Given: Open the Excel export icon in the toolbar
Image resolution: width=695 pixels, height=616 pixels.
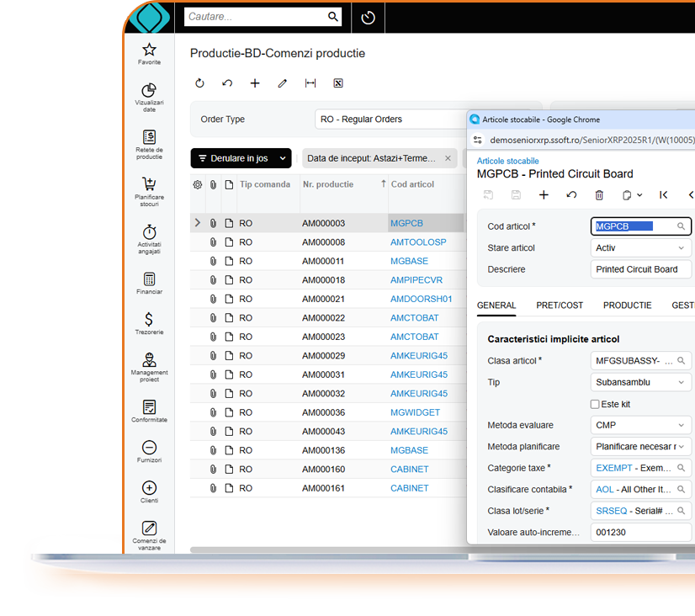Looking at the screenshot, I should [339, 82].
